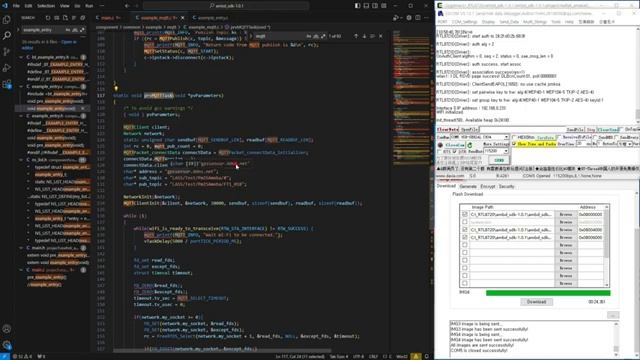The height and width of the screenshot is (360, 640).
Task: Collapse the ns_list.h search result group
Action: [21, 160]
